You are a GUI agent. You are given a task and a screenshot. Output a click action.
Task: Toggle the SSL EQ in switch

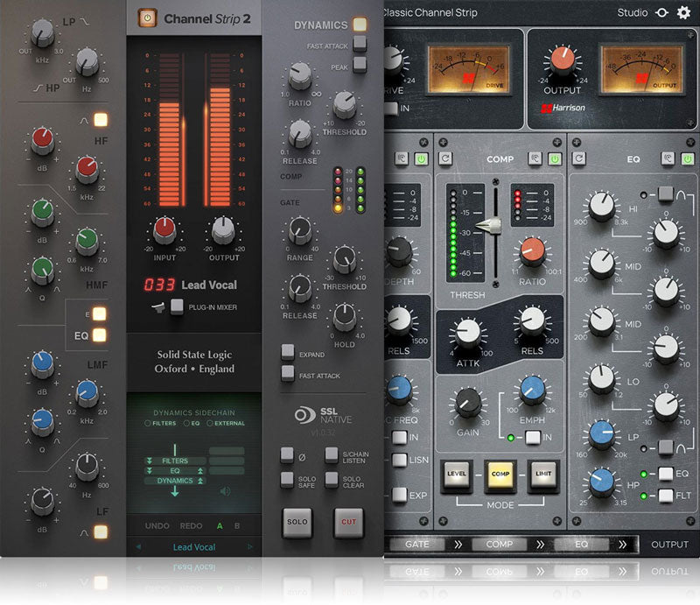click(x=99, y=334)
